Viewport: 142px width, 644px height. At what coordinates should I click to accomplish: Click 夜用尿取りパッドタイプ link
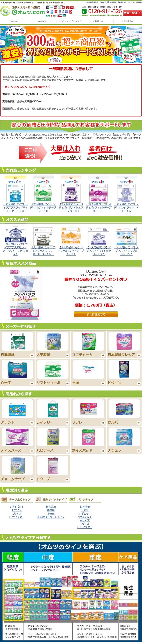point(51,517)
